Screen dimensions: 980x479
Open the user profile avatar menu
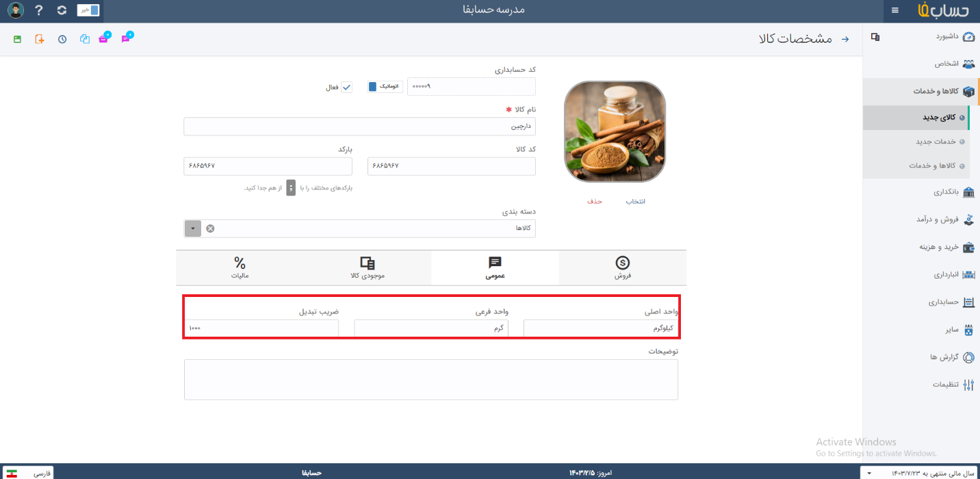point(16,10)
